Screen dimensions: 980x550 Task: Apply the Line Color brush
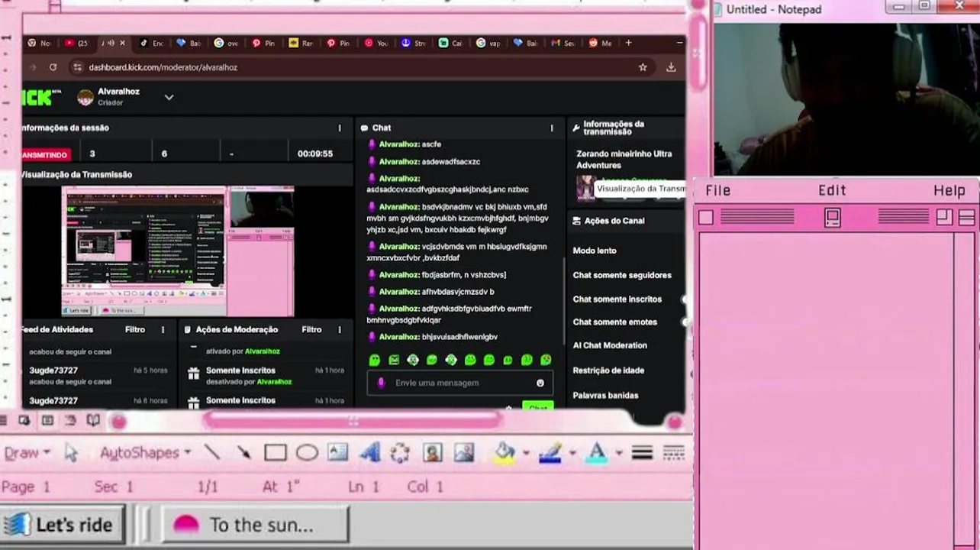coord(550,453)
